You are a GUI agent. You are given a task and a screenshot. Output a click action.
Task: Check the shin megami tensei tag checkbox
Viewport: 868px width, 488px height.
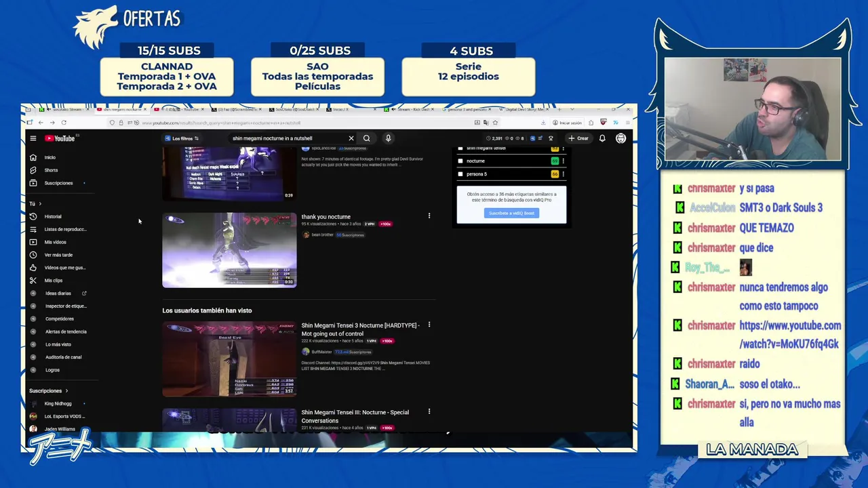pos(460,148)
